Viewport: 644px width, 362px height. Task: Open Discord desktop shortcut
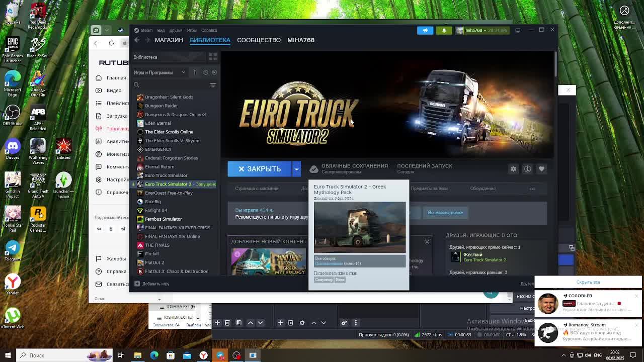[x=13, y=149]
